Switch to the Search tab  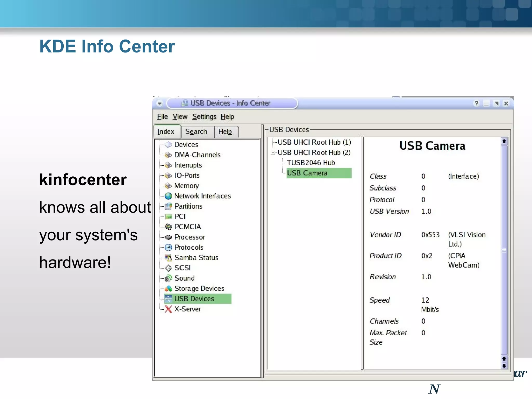pos(197,132)
